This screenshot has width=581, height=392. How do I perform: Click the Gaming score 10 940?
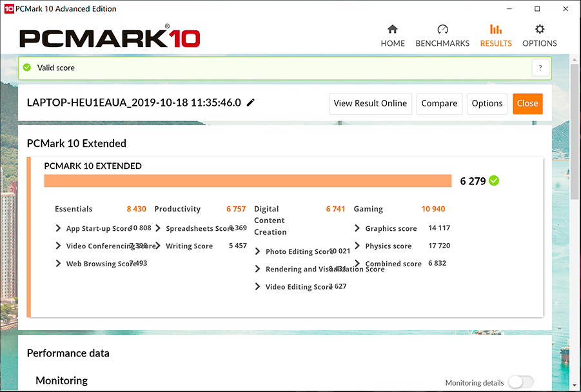[x=433, y=209]
